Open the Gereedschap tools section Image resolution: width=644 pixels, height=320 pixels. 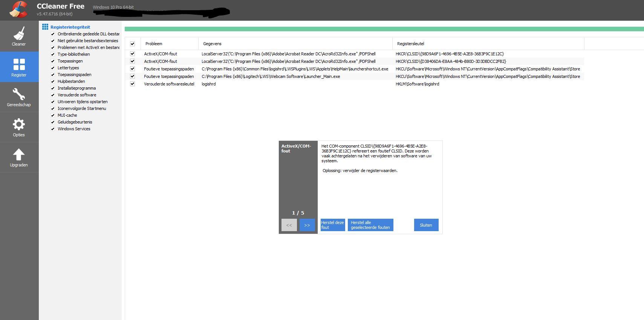[x=19, y=97]
